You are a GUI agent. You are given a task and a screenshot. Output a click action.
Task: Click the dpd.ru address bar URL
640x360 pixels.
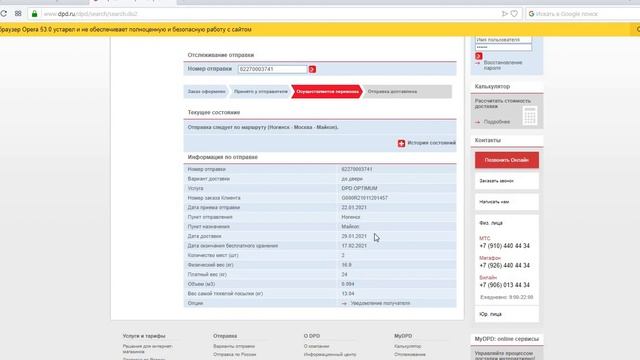point(90,14)
